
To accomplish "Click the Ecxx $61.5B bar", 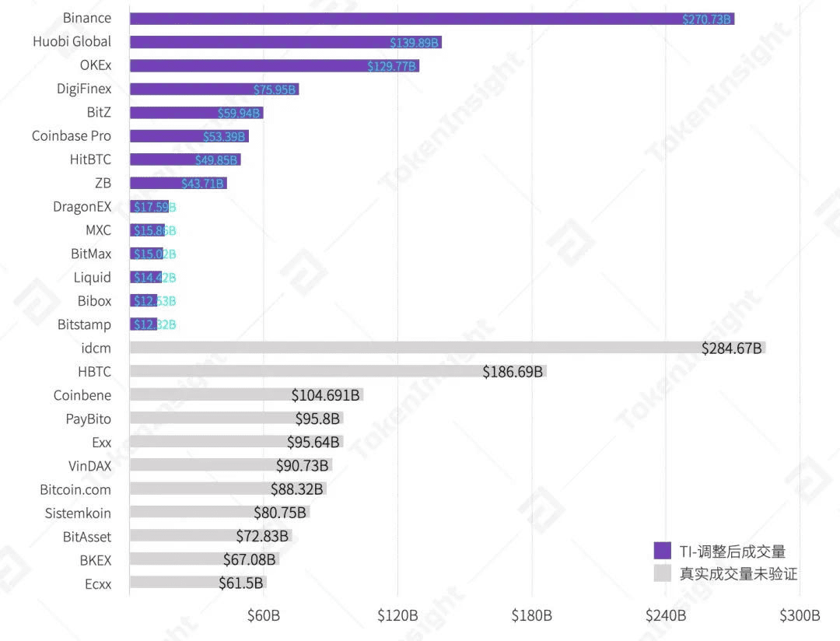I will (198, 583).
